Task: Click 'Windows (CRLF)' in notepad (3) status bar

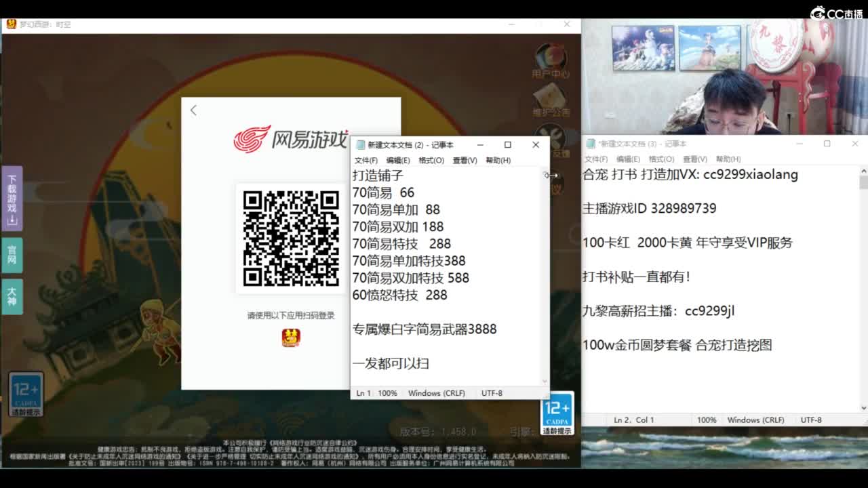Action: pos(757,420)
